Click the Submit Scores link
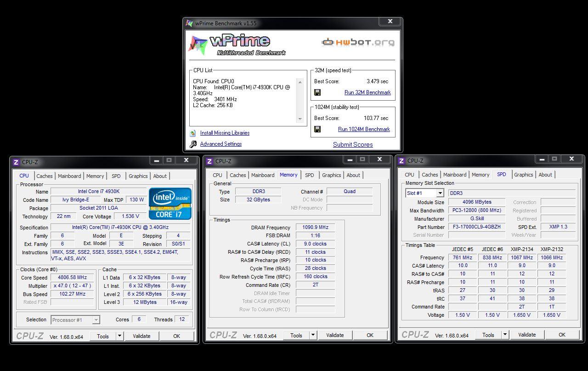The width and height of the screenshot is (588, 371). 353,144
